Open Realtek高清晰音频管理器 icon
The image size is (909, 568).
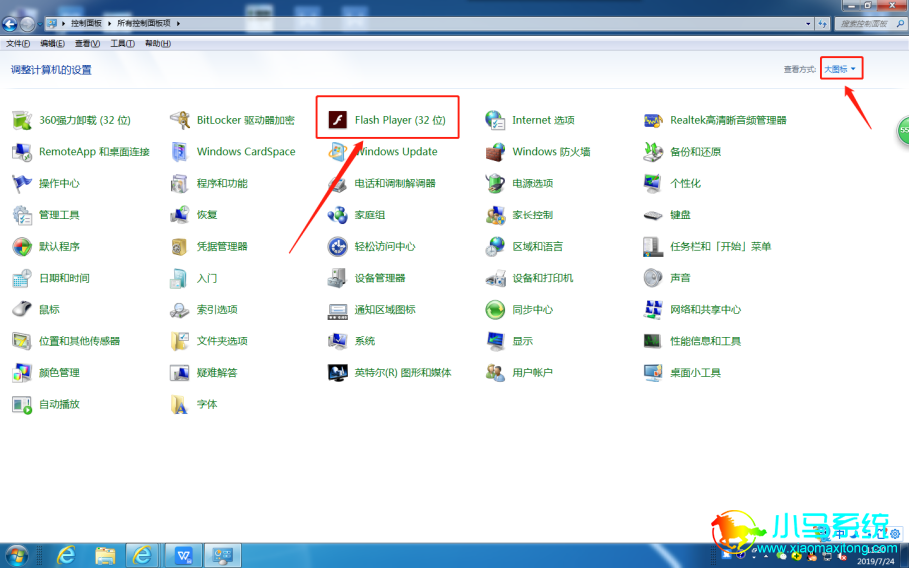click(653, 120)
